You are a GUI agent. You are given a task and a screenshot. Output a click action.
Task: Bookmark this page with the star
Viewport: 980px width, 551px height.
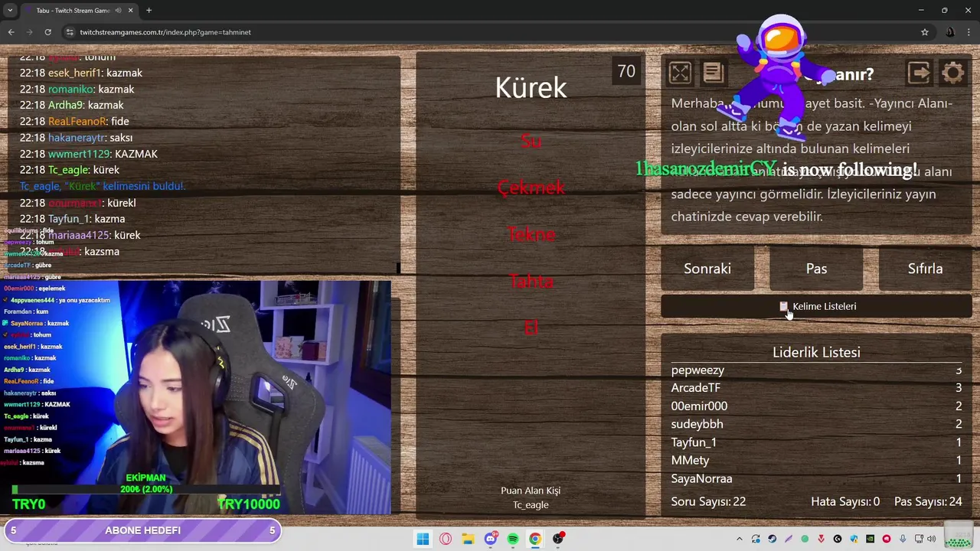coord(925,32)
